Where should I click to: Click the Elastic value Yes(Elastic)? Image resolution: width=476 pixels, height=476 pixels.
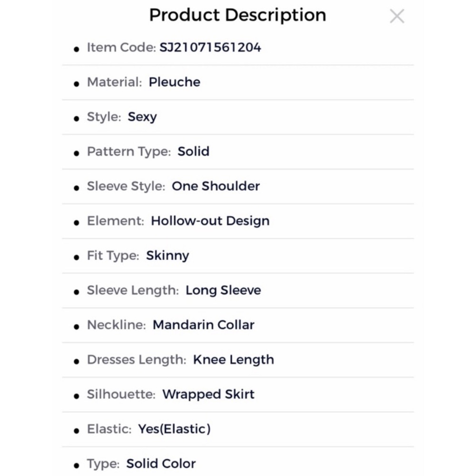coord(174,429)
